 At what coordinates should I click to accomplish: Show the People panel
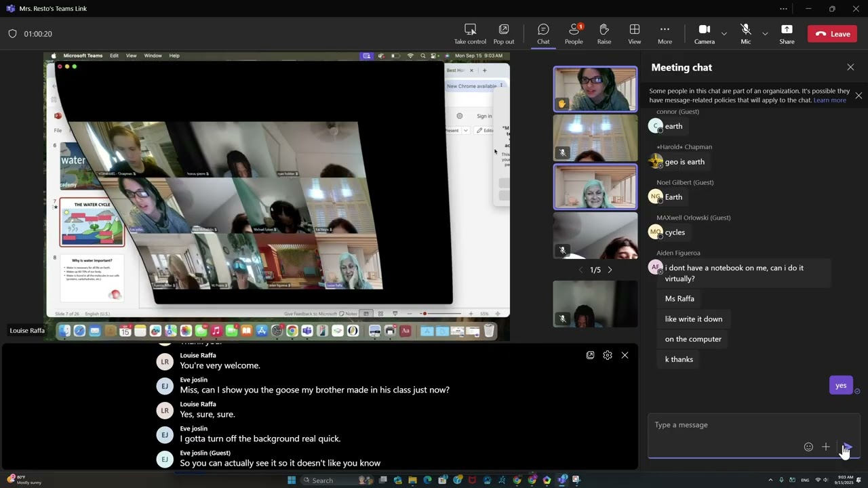[574, 34]
